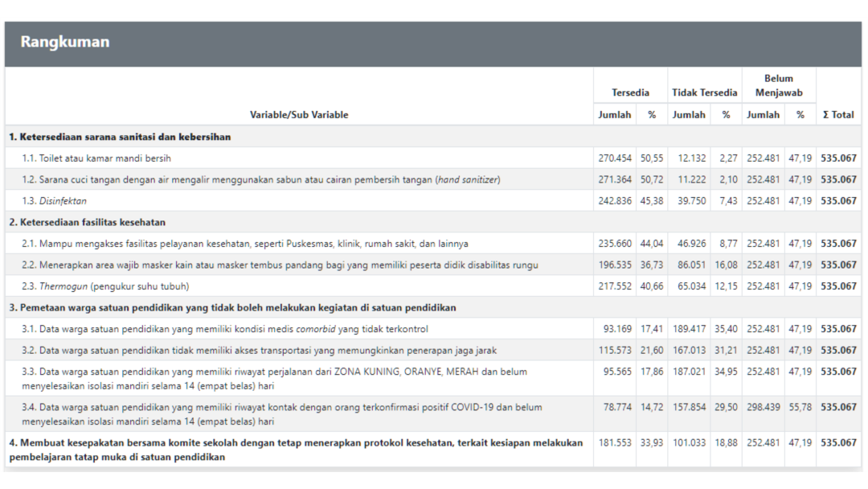This screenshot has height=489, width=868.
Task: Click Tidak Tersedia percentage 29,50
Action: [727, 407]
